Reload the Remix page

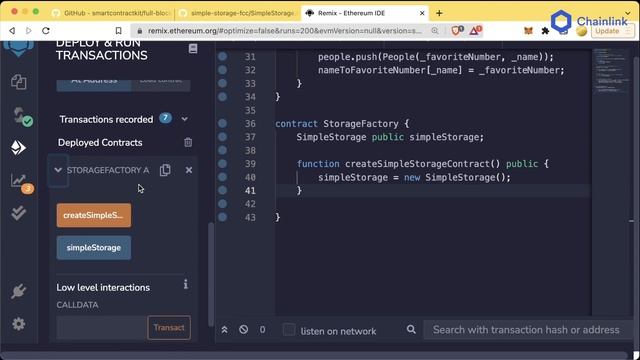(x=46, y=31)
